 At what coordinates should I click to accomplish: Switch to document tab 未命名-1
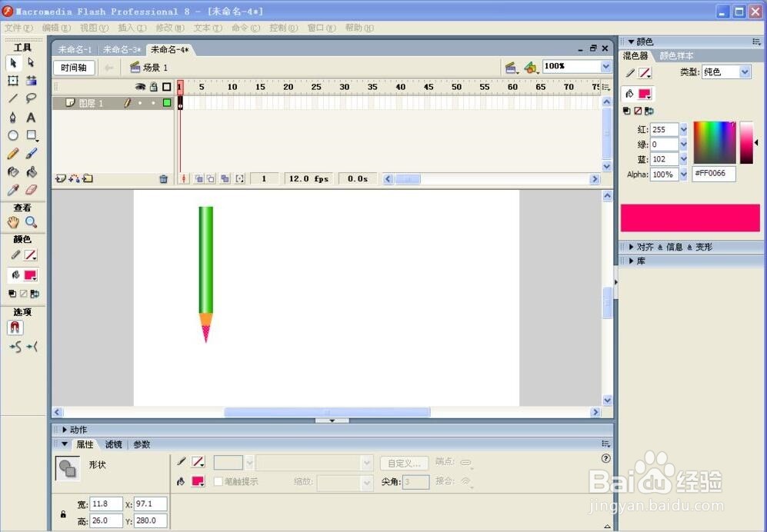(75, 49)
